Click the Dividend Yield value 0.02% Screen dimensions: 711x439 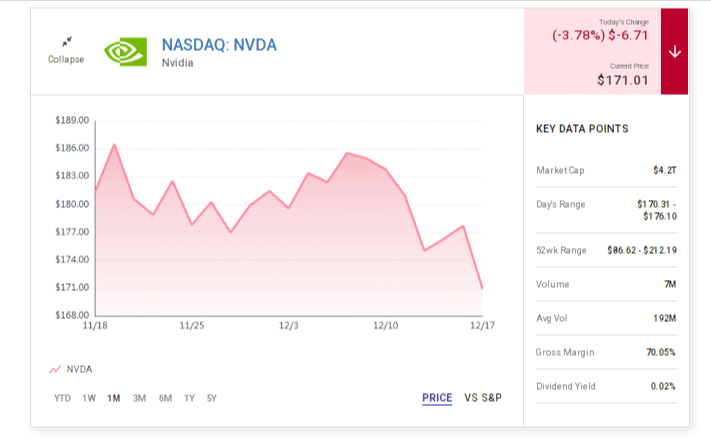click(663, 386)
